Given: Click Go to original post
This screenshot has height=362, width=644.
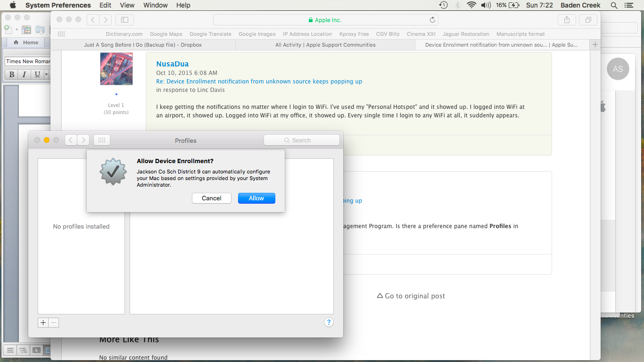Looking at the screenshot, I should pyautogui.click(x=411, y=296).
